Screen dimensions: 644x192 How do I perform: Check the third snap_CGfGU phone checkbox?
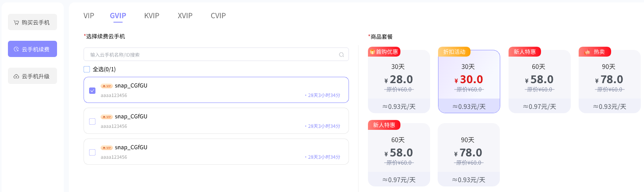[x=92, y=152]
